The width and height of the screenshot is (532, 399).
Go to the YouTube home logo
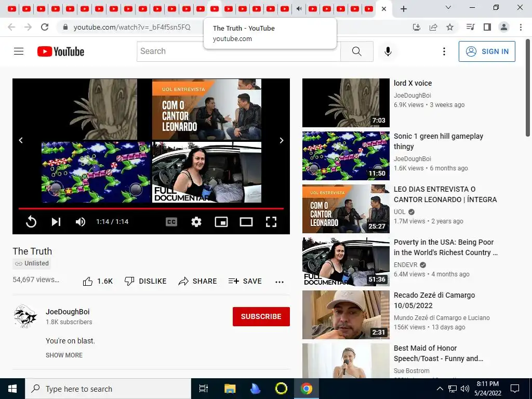pyautogui.click(x=60, y=51)
